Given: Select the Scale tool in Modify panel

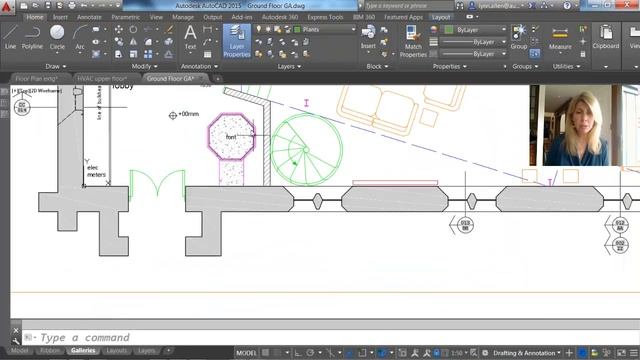Looking at the screenshot, I should point(133,54).
